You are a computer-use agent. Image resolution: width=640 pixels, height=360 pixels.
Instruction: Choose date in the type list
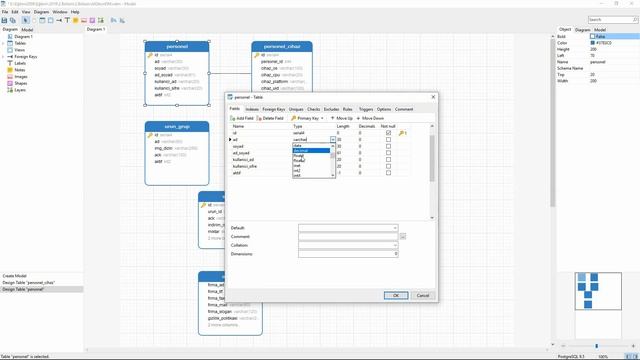311,145
